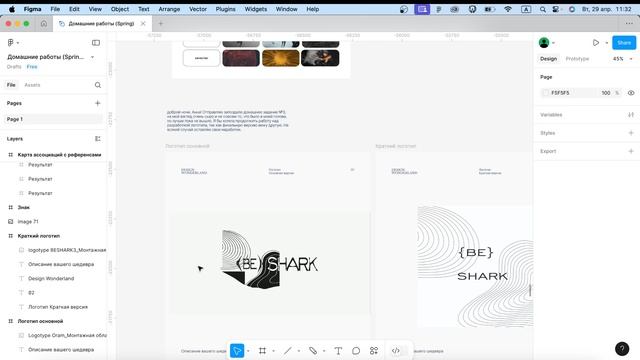Collapse all layers icon
Screen dimensions: 640x360
pyautogui.click(x=98, y=139)
